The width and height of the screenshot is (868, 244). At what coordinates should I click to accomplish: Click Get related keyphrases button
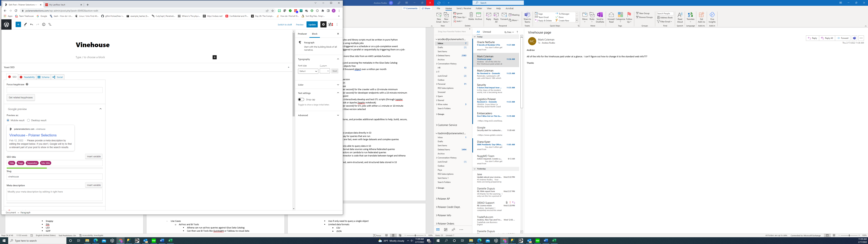click(21, 97)
